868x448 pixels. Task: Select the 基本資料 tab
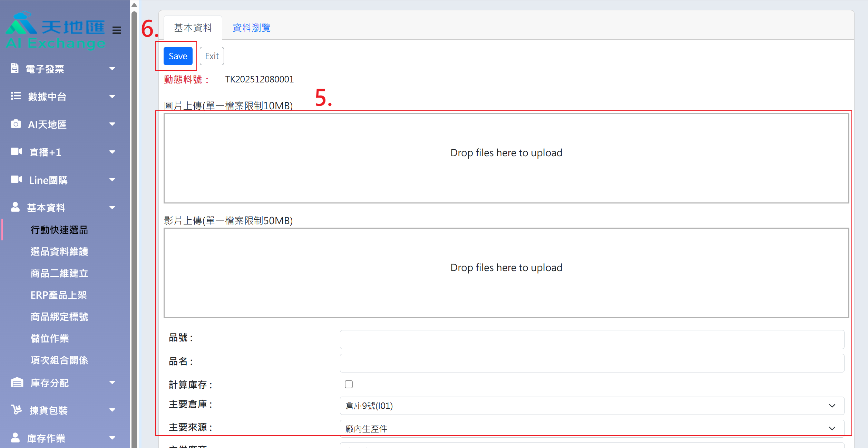coord(193,28)
